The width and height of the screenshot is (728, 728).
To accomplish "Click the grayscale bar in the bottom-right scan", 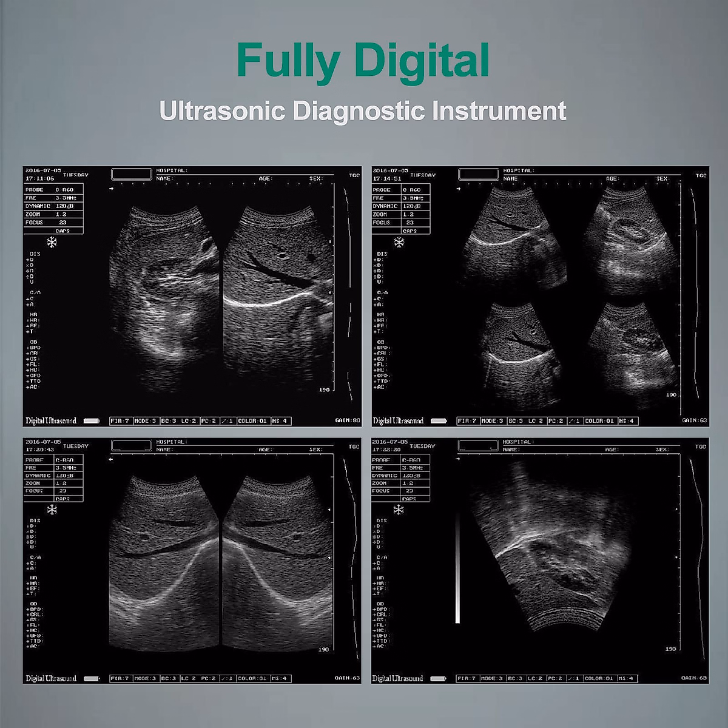I will pos(457,567).
